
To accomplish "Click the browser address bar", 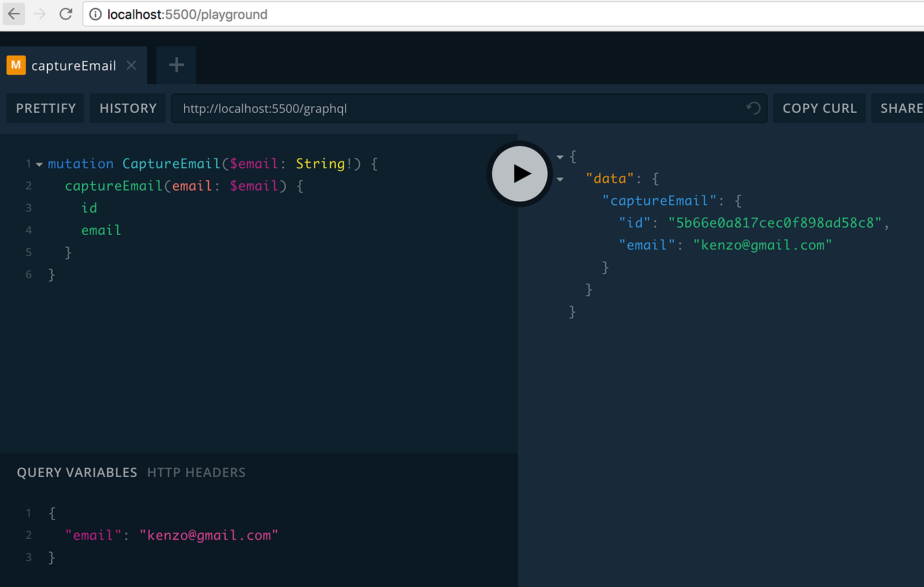I will coord(503,14).
